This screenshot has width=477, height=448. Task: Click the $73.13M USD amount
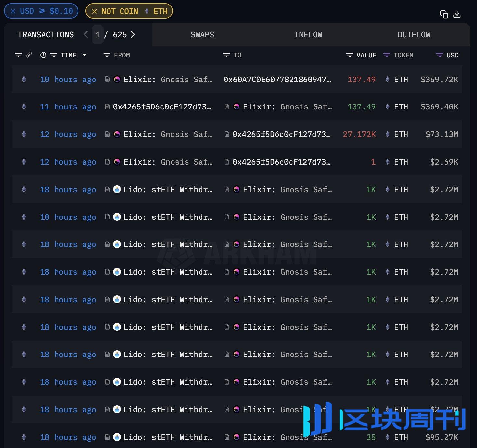tap(442, 134)
